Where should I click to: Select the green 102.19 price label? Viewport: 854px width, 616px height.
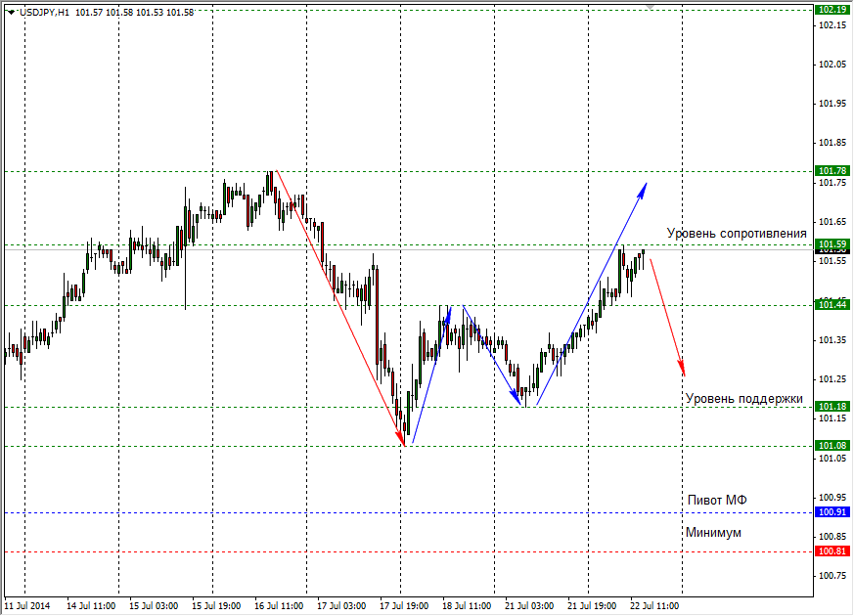(x=832, y=10)
